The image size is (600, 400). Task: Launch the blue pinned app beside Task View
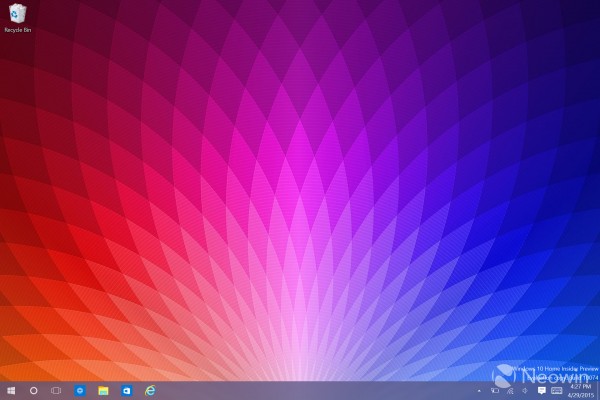point(80,390)
